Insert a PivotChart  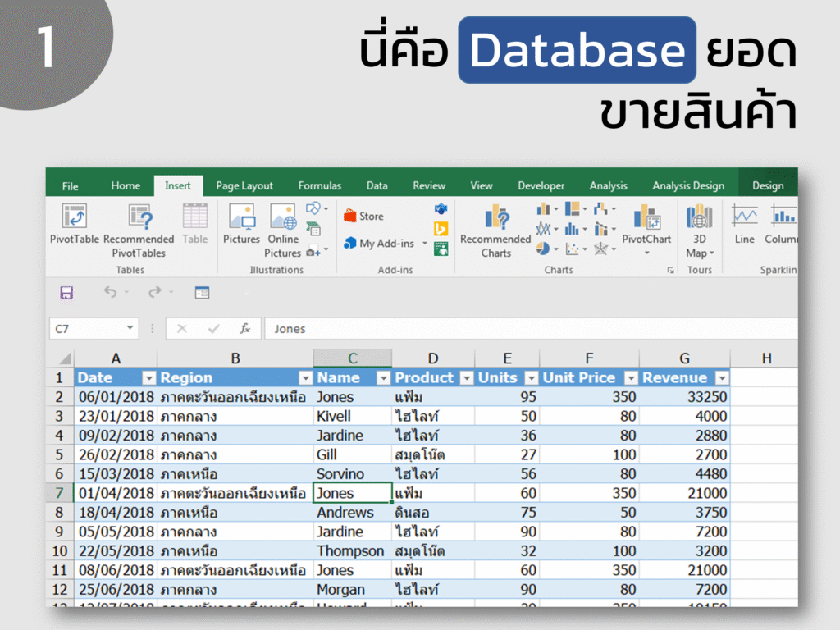pos(646,230)
